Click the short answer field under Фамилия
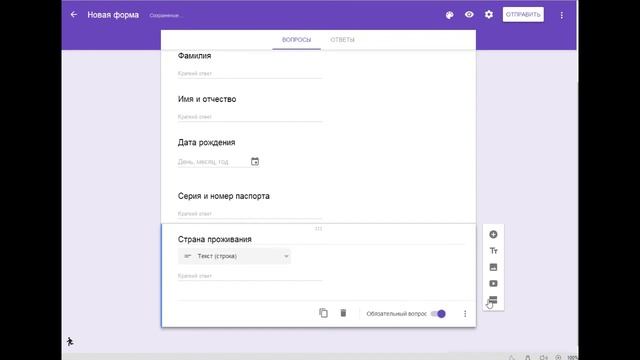 point(250,73)
